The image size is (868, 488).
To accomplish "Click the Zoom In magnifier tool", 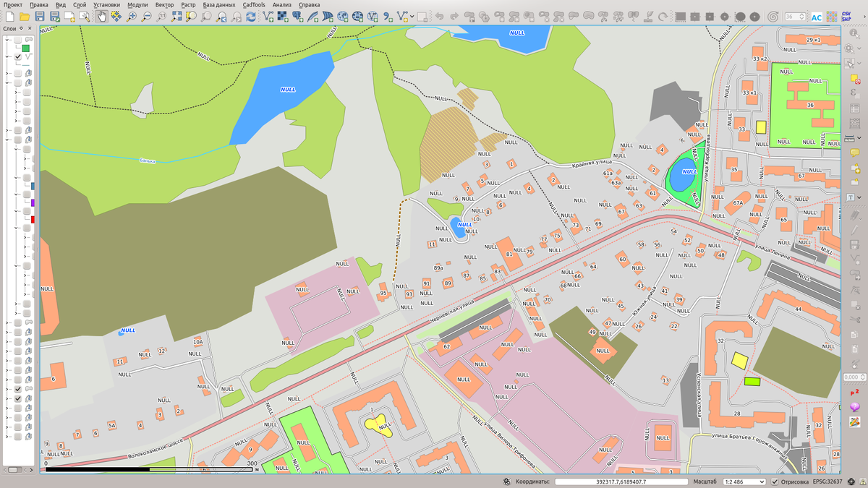I will tap(132, 16).
